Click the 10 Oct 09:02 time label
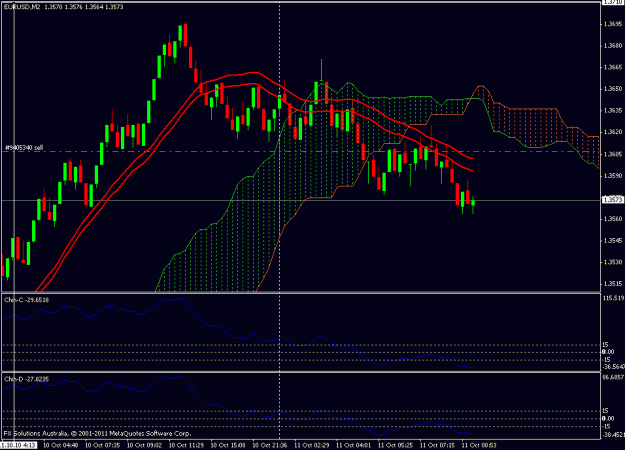The image size is (625, 450). [x=144, y=445]
